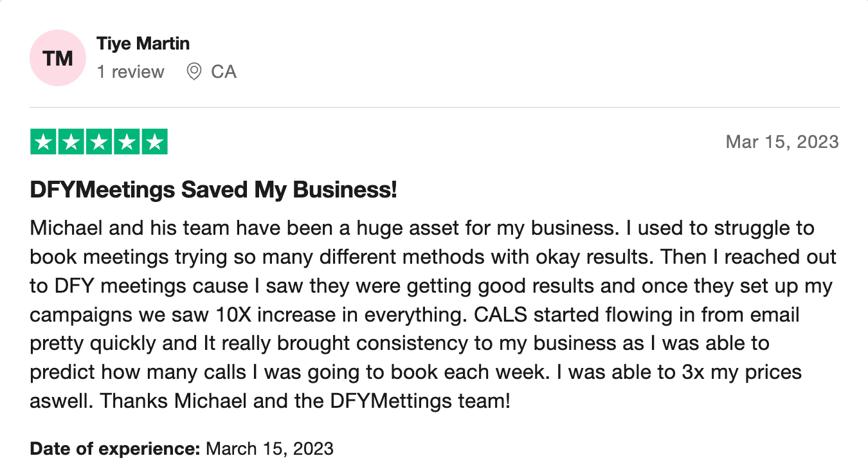
Task: Open the "DFYMeetings Saved My Business!" review title
Action: click(213, 190)
